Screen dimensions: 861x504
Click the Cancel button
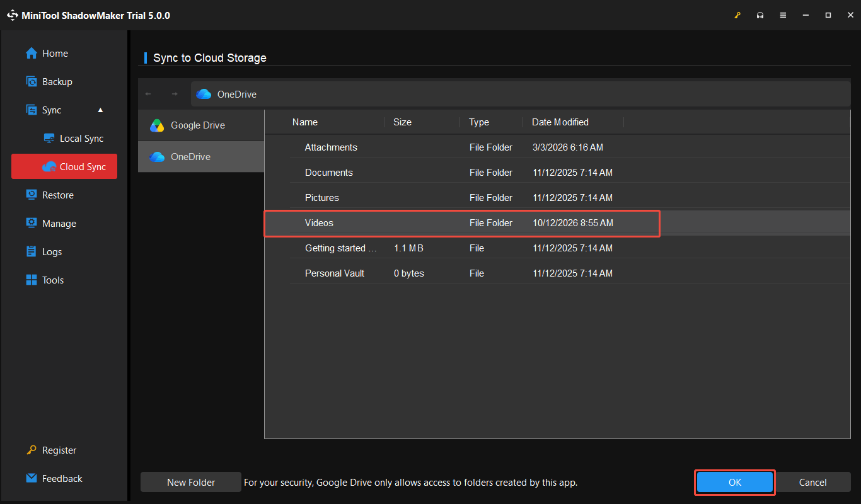click(x=813, y=482)
